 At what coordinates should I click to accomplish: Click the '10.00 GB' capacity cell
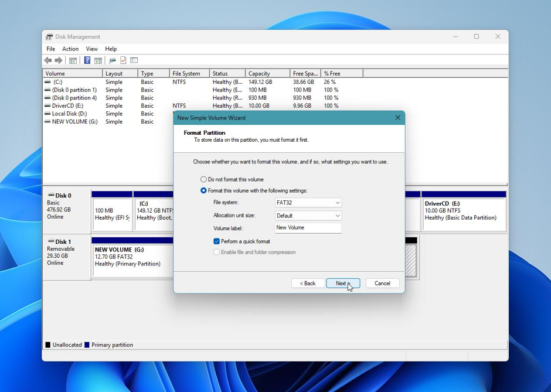[x=259, y=105]
